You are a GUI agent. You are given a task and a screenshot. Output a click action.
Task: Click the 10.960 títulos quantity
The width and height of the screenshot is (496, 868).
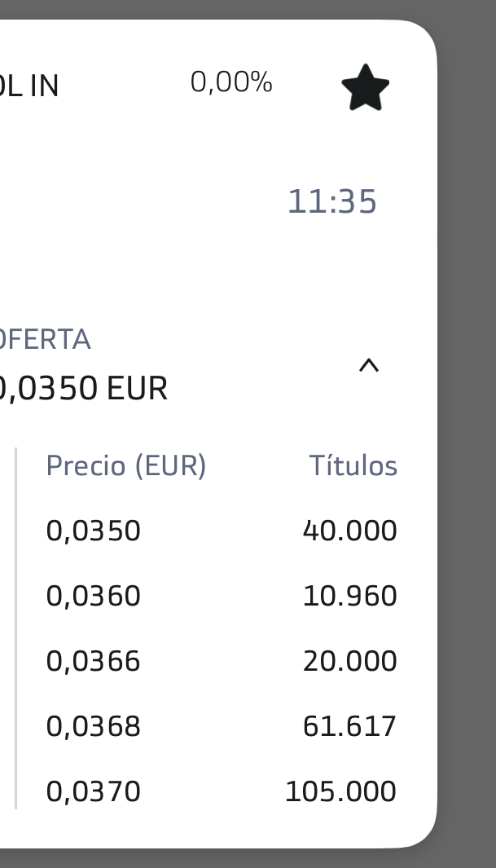[349, 597]
